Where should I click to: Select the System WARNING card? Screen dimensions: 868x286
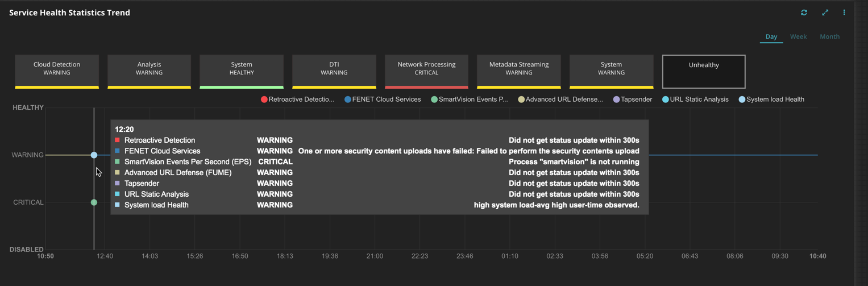(x=611, y=72)
